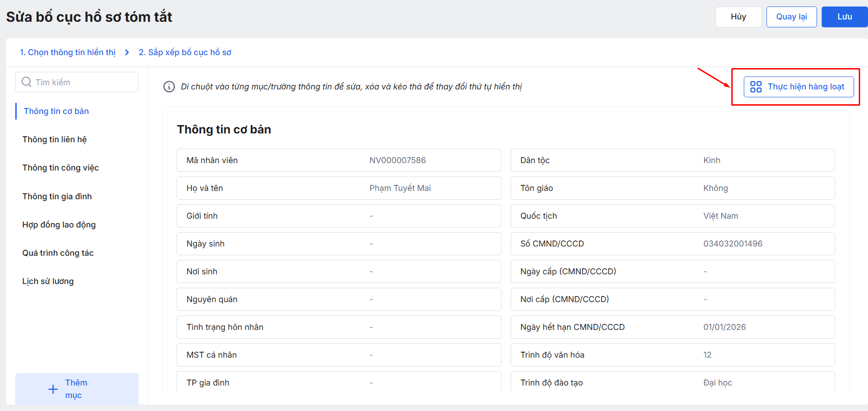Image resolution: width=868 pixels, height=411 pixels.
Task: Click the Quay lại button
Action: pyautogui.click(x=791, y=17)
